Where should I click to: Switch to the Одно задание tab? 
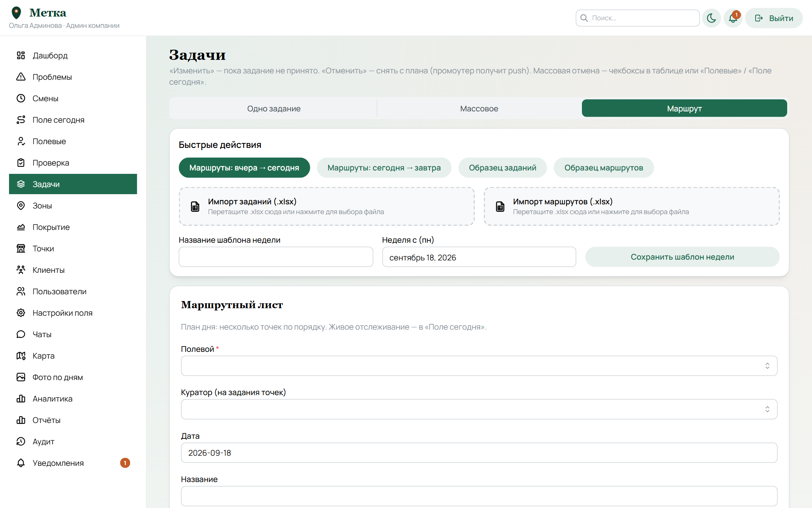point(274,108)
